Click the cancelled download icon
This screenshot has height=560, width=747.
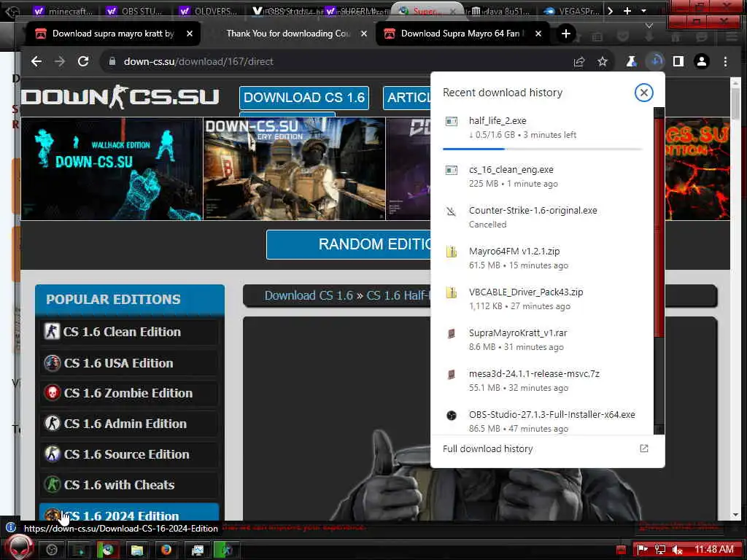coord(451,211)
